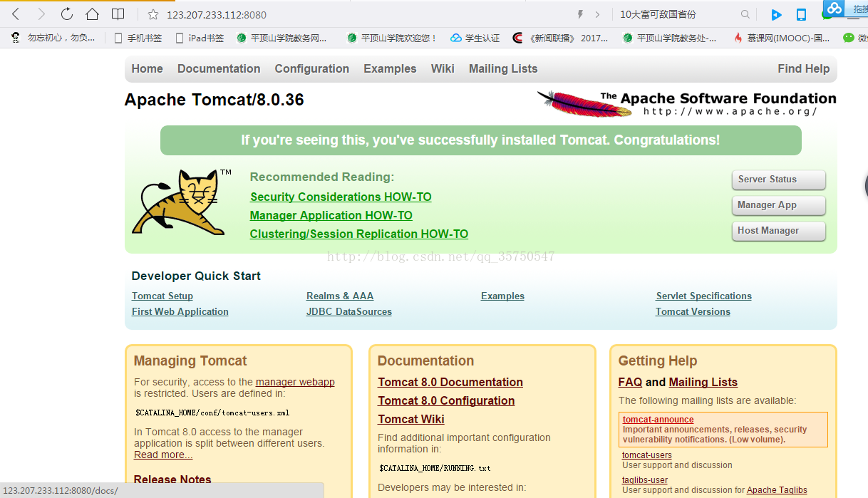Expand the chevron next to lightning icon
Screen dimensions: 868x498
click(597, 14)
